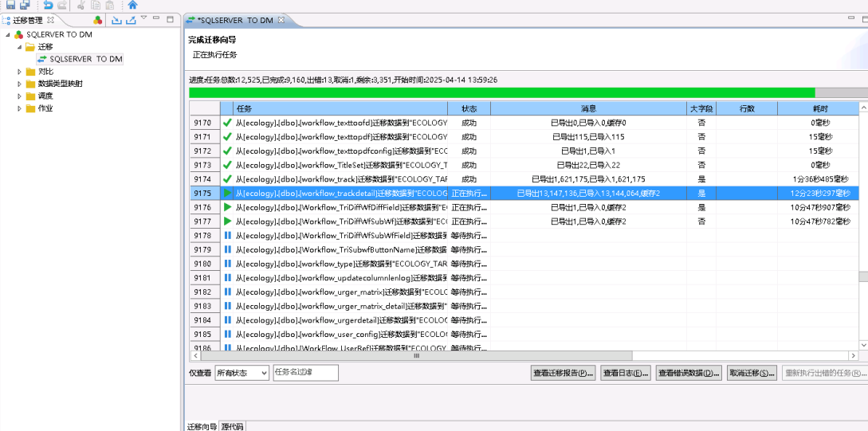Click the table's vertical scrollbar thumb
868x431 pixels.
(x=863, y=277)
